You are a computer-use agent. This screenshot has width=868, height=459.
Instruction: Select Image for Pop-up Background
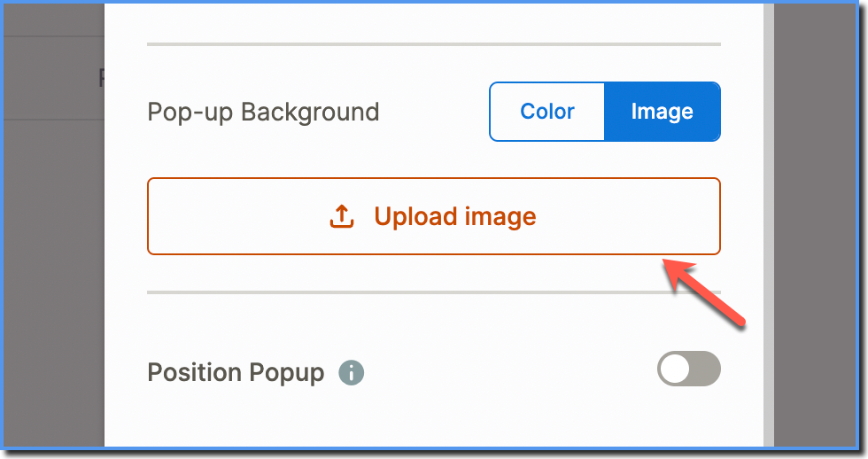tap(663, 112)
